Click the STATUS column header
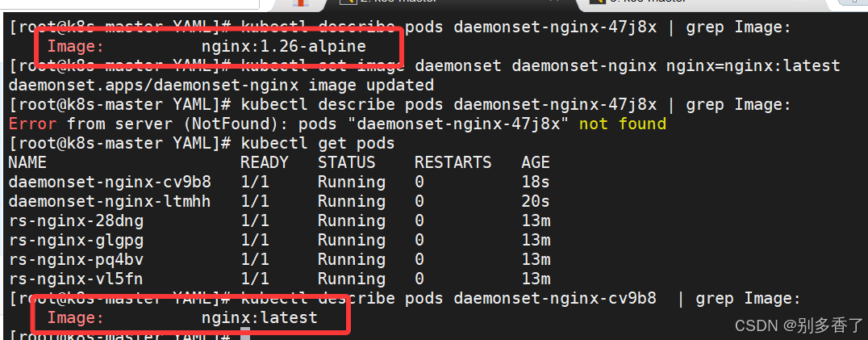 (x=347, y=163)
